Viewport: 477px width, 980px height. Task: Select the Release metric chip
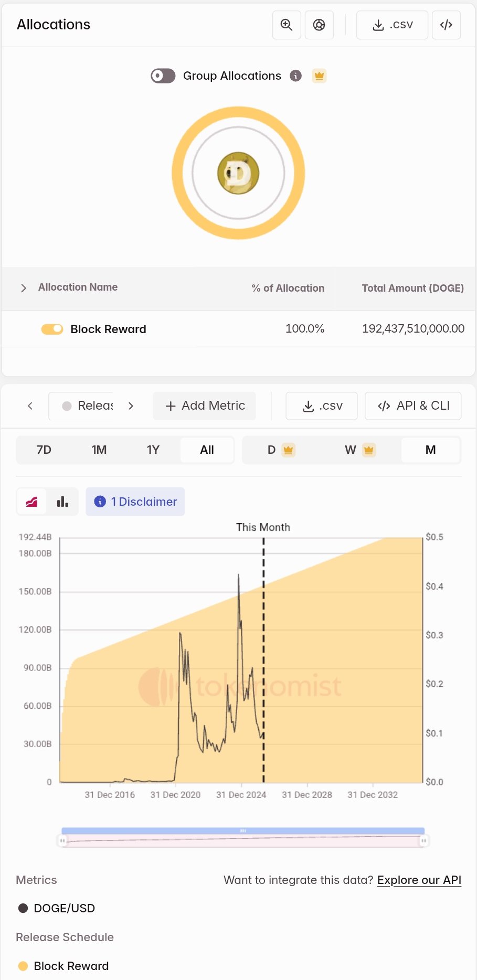(81, 406)
